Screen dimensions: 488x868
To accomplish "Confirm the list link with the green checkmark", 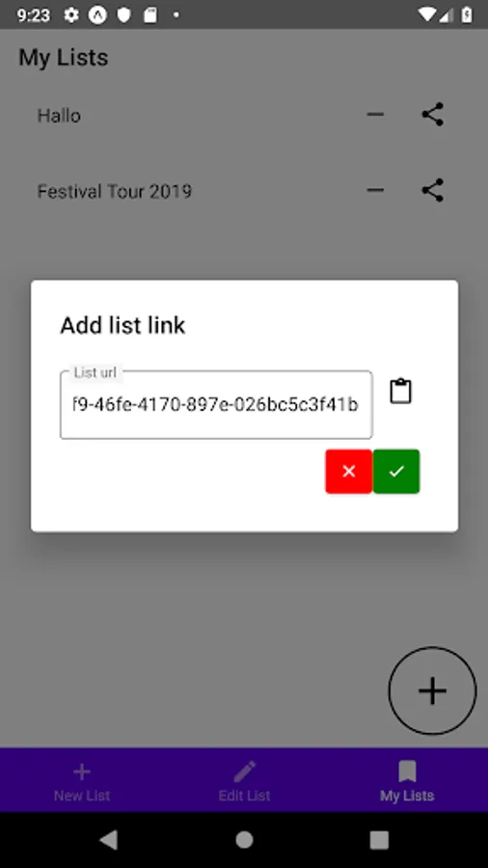I will tap(396, 471).
